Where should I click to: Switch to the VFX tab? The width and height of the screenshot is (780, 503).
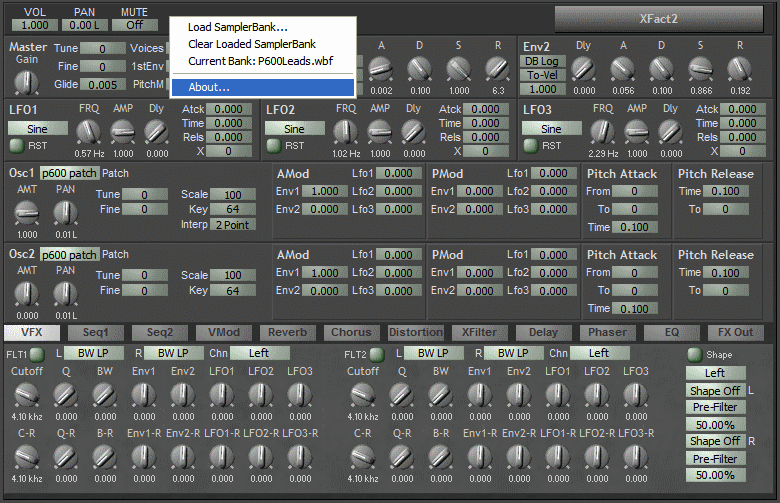click(32, 332)
